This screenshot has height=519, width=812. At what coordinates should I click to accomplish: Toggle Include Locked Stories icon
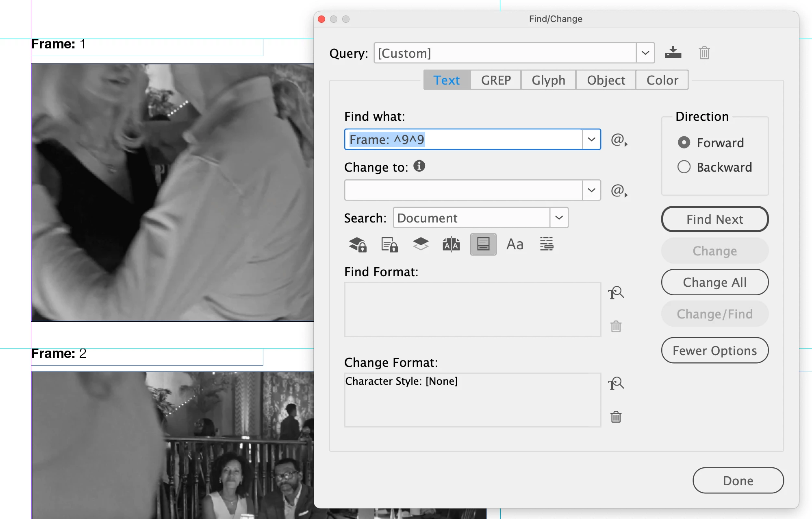pyautogui.click(x=389, y=244)
